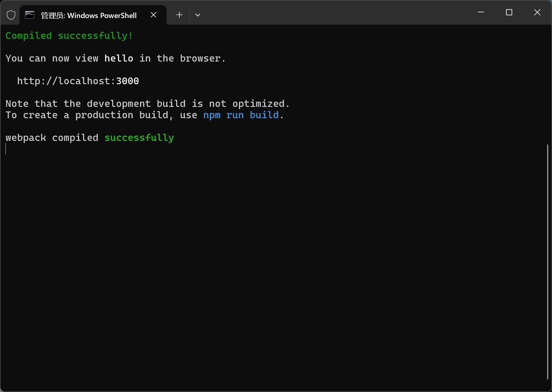This screenshot has width=552, height=392.
Task: Click the 'Note that the development build' line
Action: click(148, 104)
